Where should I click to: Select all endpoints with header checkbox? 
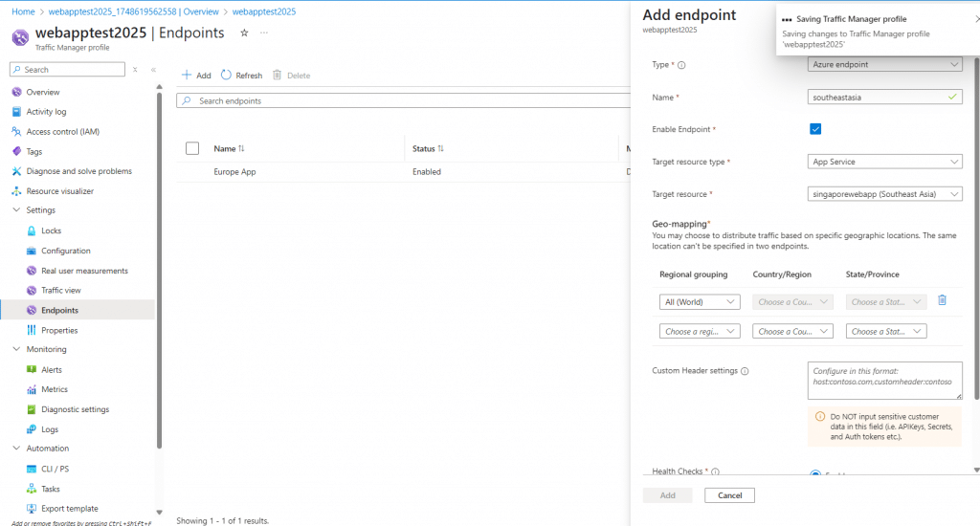point(192,148)
